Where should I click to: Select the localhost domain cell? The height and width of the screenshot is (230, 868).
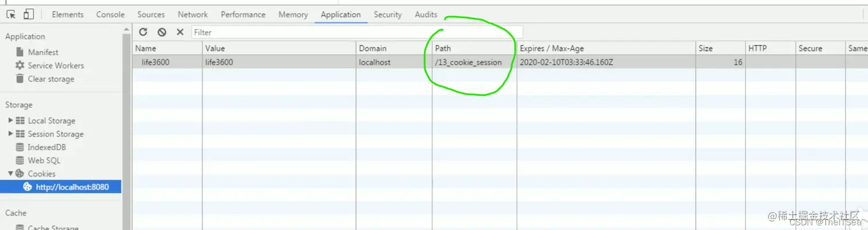pos(394,62)
